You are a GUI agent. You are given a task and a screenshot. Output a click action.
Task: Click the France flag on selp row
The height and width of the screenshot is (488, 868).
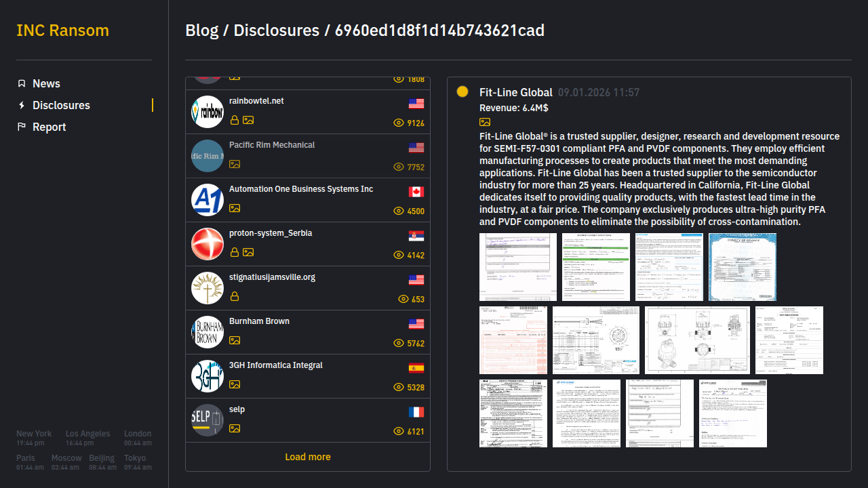(x=416, y=412)
